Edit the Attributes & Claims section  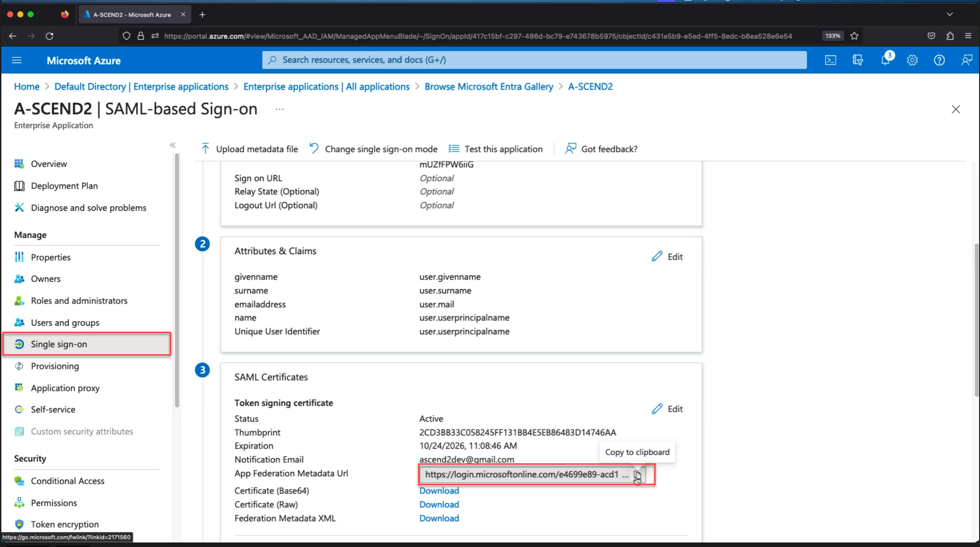pos(667,256)
